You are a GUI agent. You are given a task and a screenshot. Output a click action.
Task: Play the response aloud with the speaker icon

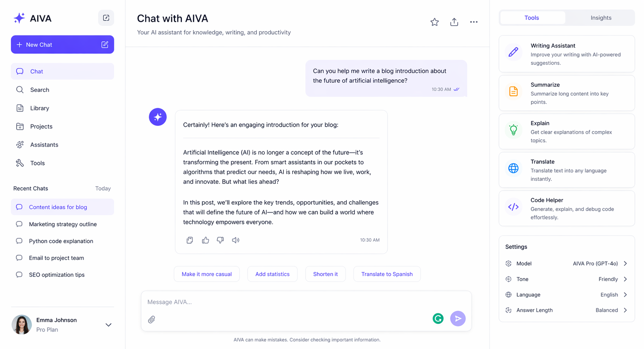pos(236,240)
